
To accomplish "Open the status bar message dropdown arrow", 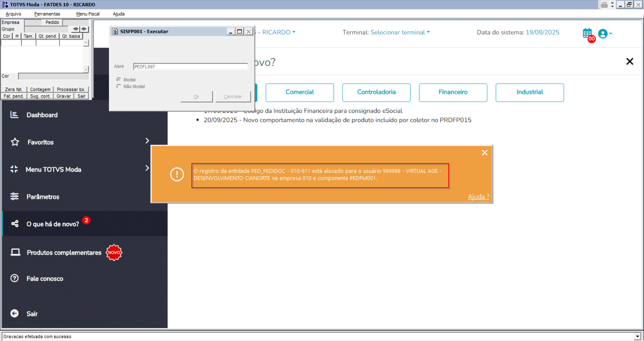I will [637, 336].
